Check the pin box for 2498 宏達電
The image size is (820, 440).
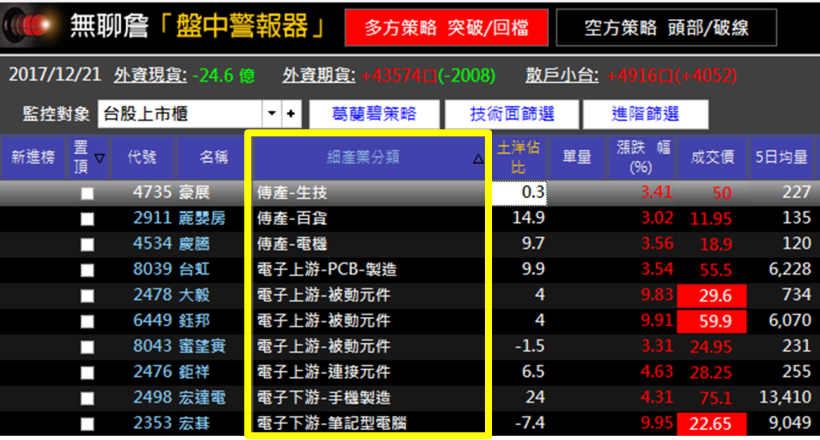[x=87, y=398]
